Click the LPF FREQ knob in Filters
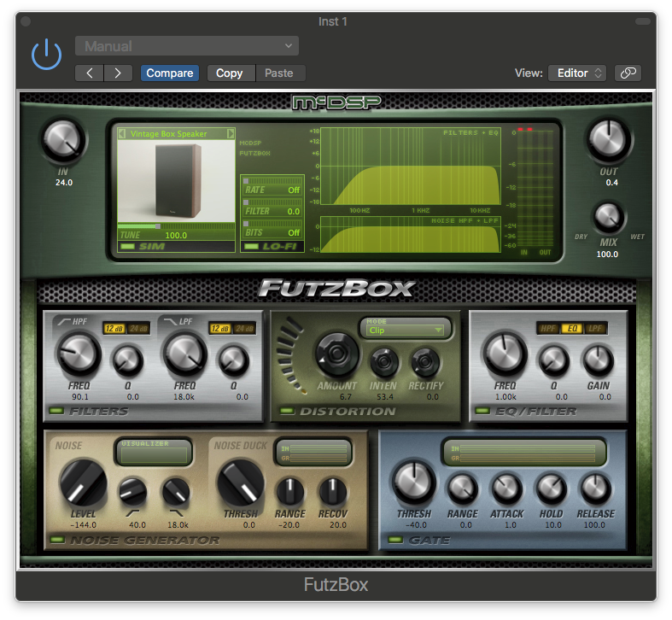Screen dimensions: 672x620 tap(184, 354)
